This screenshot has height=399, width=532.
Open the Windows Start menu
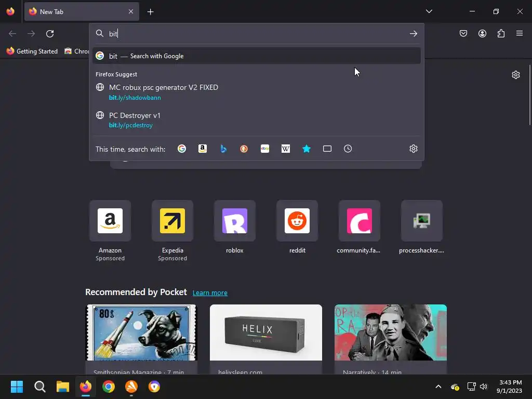coord(17,387)
